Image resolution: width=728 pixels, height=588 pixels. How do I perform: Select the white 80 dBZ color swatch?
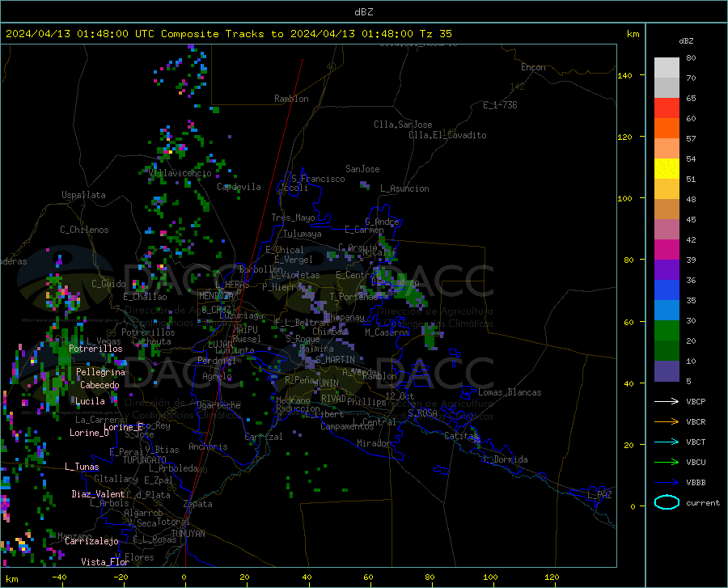click(667, 68)
